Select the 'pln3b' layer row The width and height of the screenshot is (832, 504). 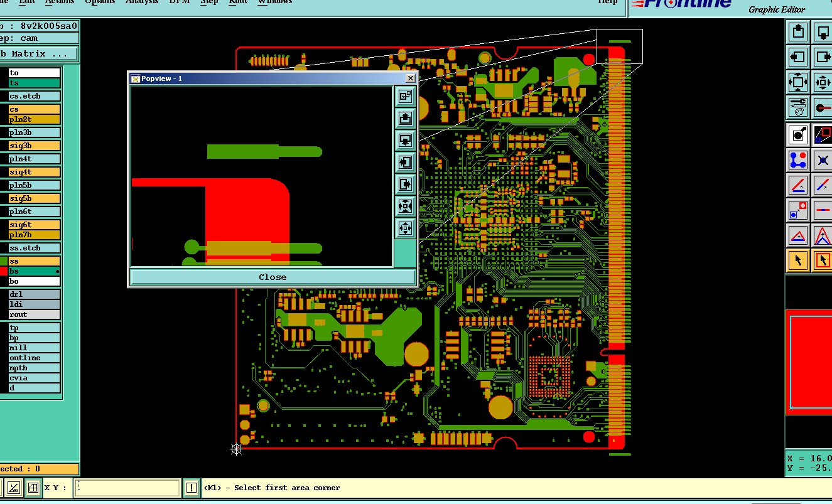pos(34,132)
